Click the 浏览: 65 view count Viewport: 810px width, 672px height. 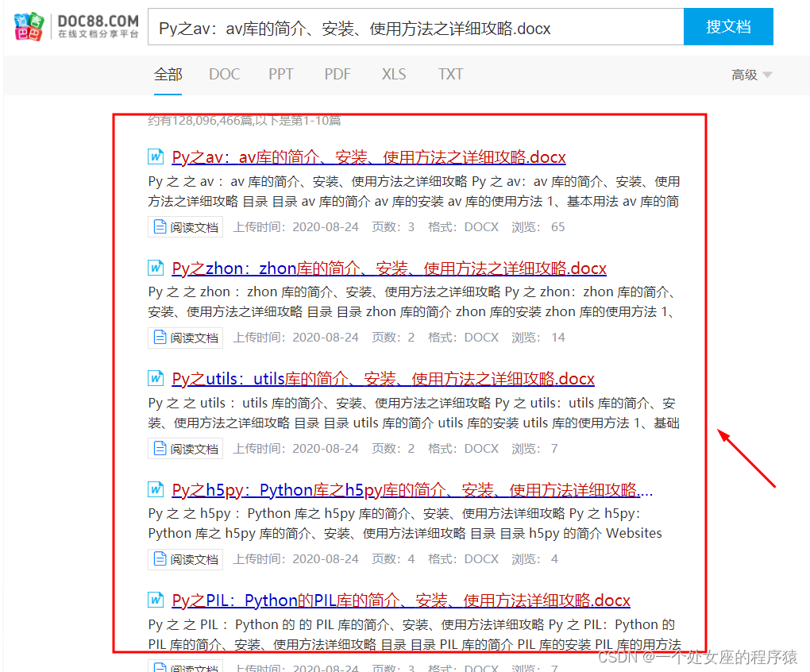pyautogui.click(x=538, y=227)
